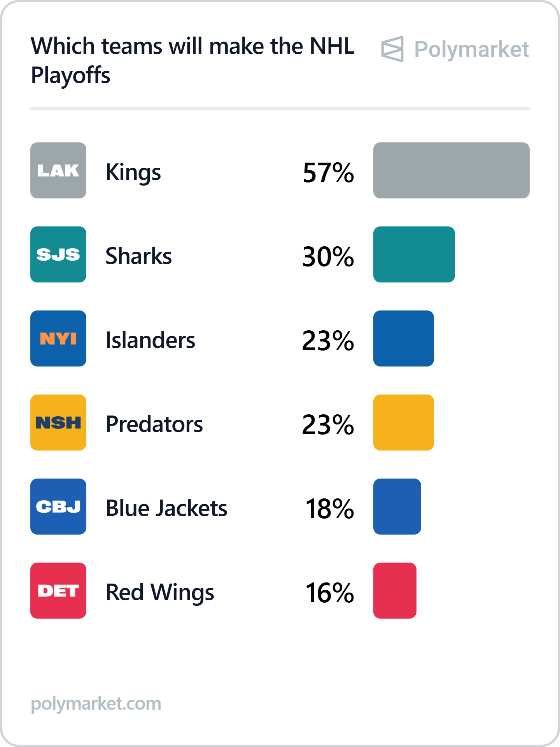The height and width of the screenshot is (747, 560).
Task: Click the yellow Predators probability bar
Action: coord(403,423)
